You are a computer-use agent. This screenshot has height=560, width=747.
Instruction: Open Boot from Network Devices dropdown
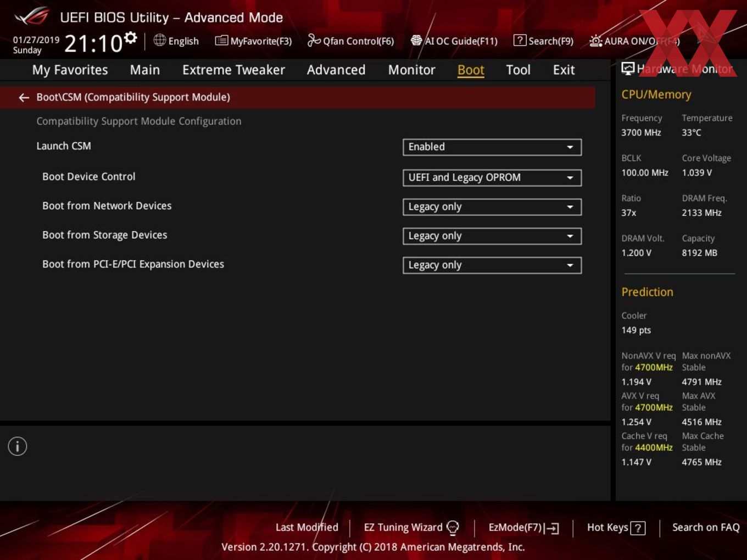point(492,207)
